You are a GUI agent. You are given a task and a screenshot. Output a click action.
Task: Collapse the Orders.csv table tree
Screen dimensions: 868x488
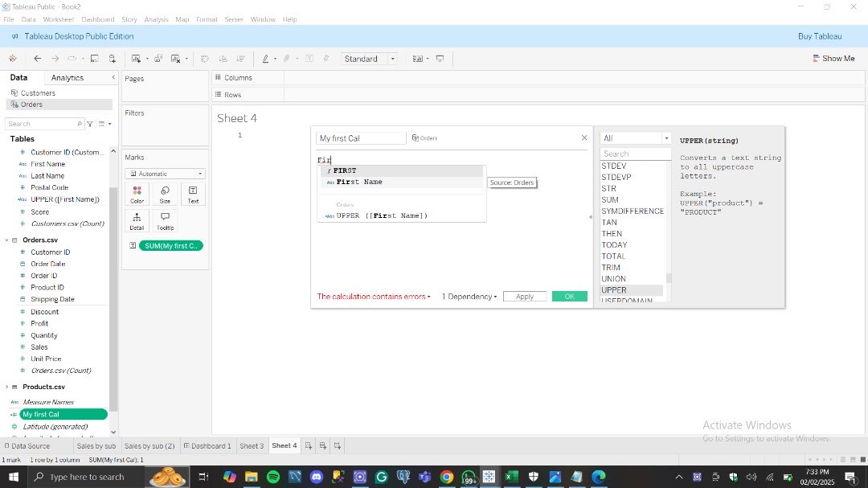pos(6,240)
